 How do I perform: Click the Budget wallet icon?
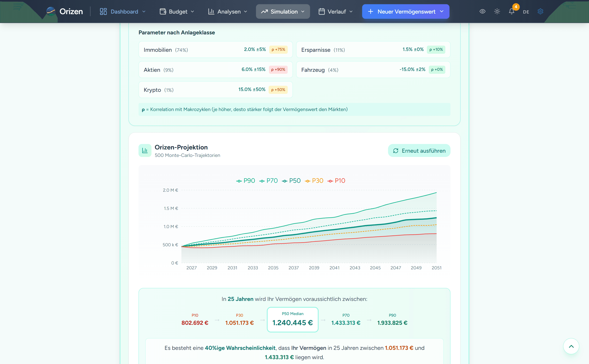pos(163,11)
